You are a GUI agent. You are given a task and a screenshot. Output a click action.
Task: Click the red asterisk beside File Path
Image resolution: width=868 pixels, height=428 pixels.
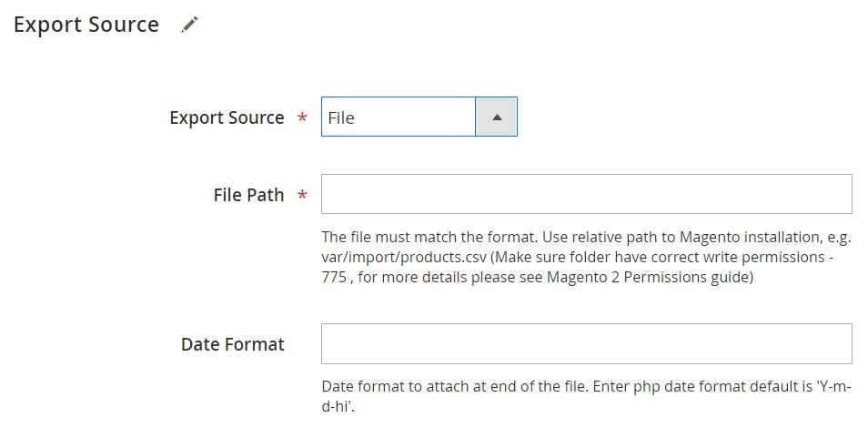click(302, 194)
